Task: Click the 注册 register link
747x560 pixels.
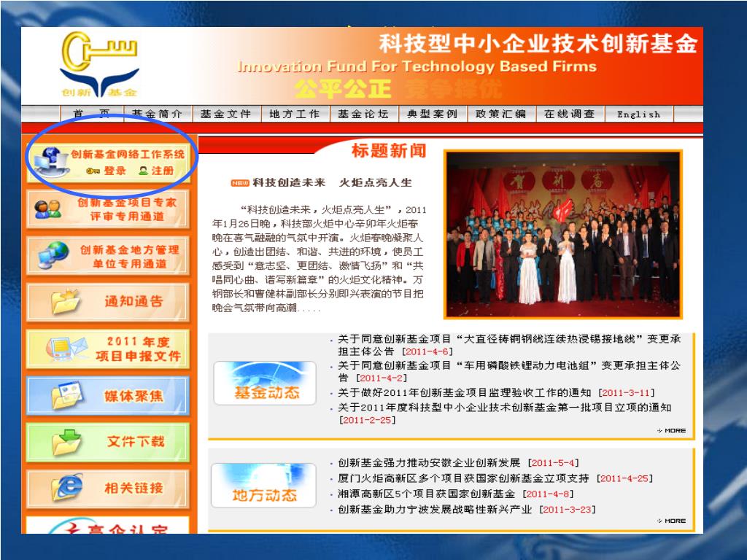Action: point(163,171)
